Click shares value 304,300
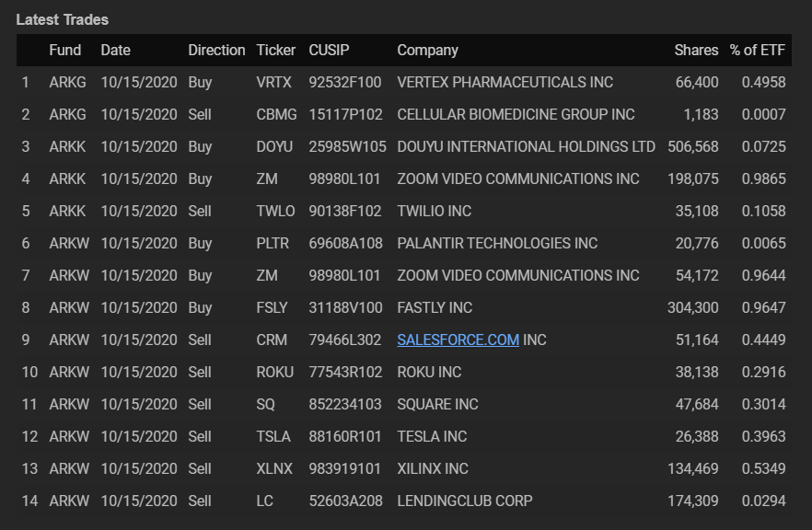This screenshot has height=530, width=812. coord(693,308)
